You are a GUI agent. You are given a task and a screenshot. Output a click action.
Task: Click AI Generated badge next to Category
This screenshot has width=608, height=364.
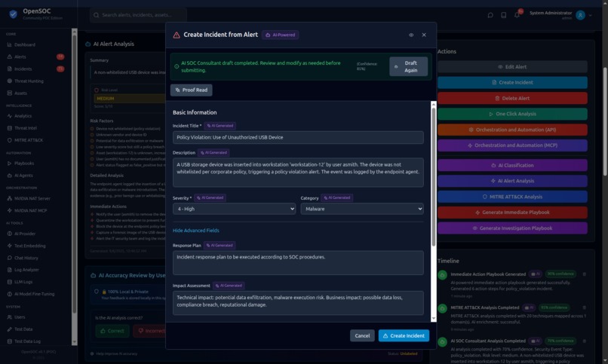tap(337, 198)
